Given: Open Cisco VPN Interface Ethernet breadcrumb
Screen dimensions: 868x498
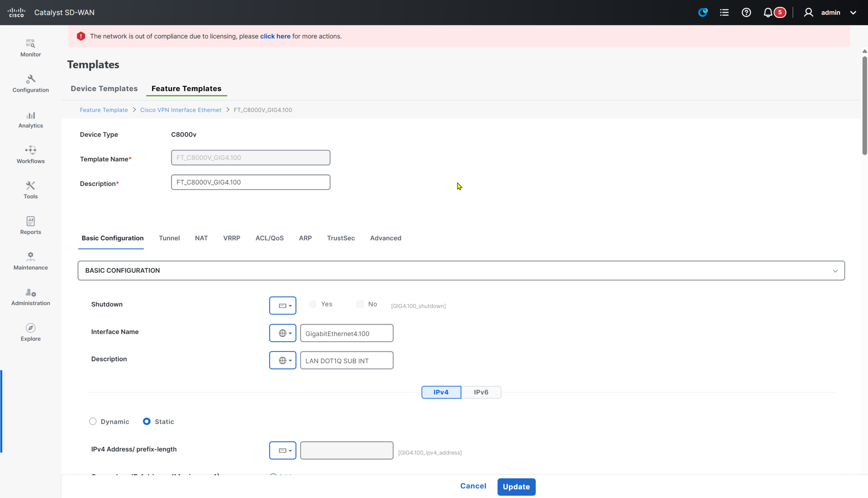Looking at the screenshot, I should [181, 110].
